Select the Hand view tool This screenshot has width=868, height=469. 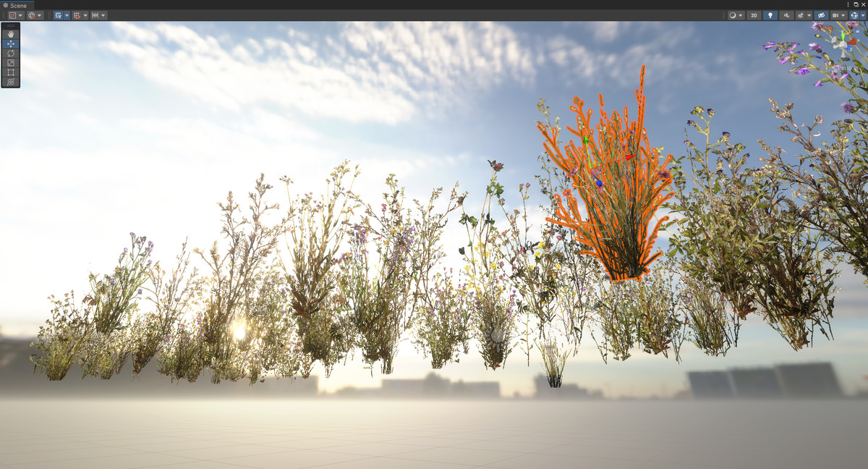[x=12, y=33]
